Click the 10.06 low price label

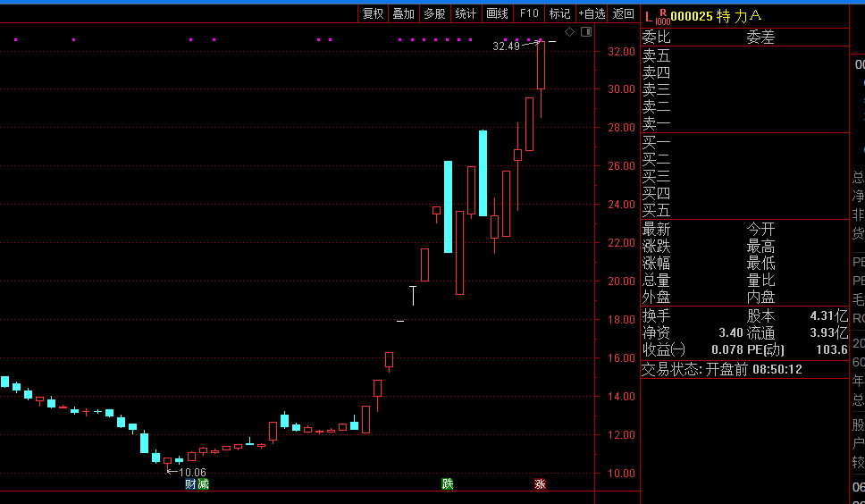(x=192, y=473)
